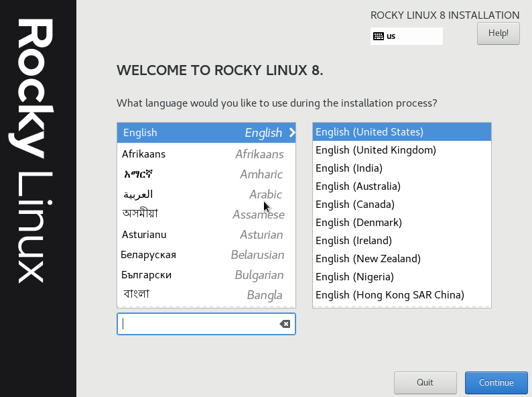Image resolution: width=532 pixels, height=397 pixels.
Task: Pick English (India) locale
Action: pos(402,168)
